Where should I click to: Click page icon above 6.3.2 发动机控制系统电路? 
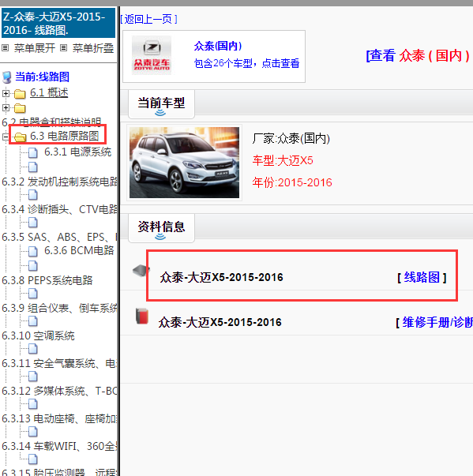point(33,167)
